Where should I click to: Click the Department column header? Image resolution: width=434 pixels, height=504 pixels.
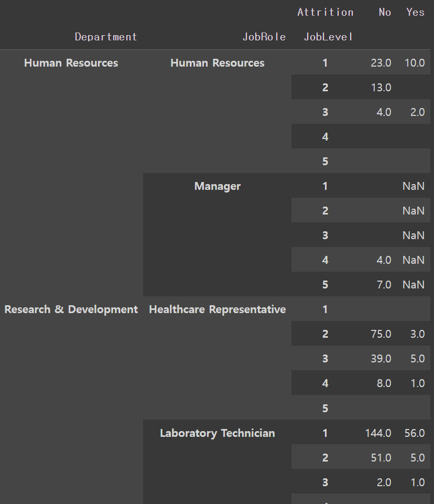(x=106, y=37)
